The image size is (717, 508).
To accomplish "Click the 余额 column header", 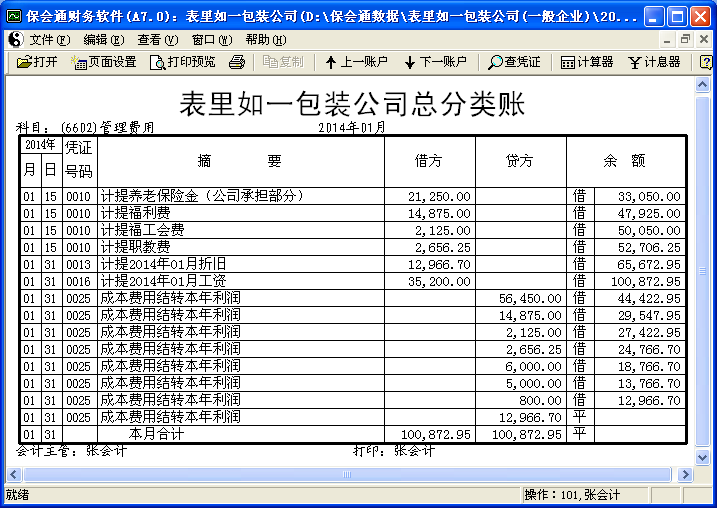I will pos(625,161).
